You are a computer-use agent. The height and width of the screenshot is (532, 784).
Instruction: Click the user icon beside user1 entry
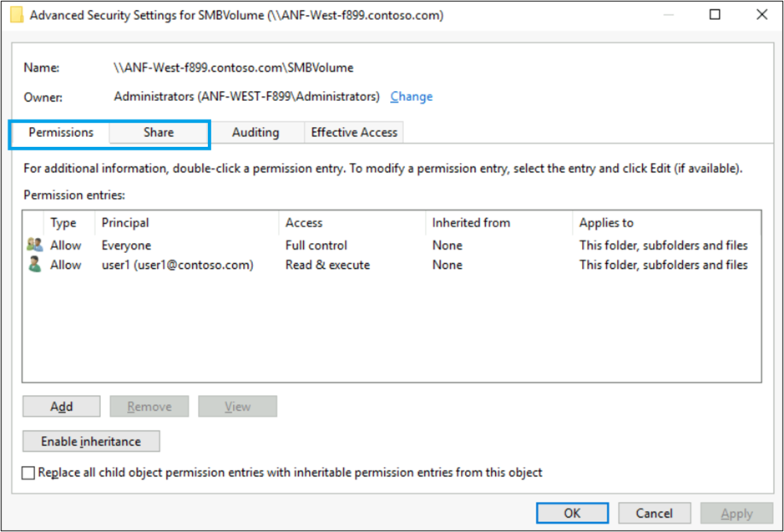pyautogui.click(x=34, y=264)
